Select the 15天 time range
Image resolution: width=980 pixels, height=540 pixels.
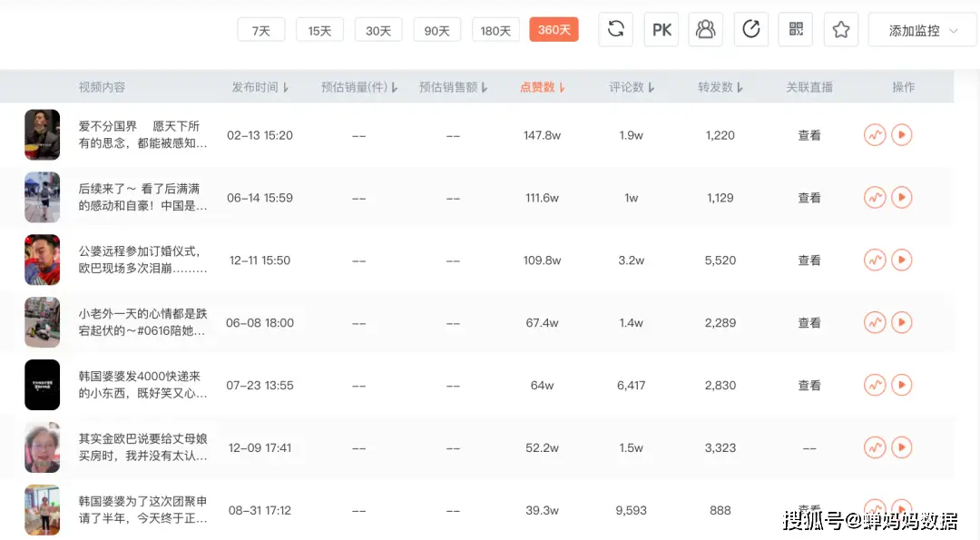[x=319, y=30]
